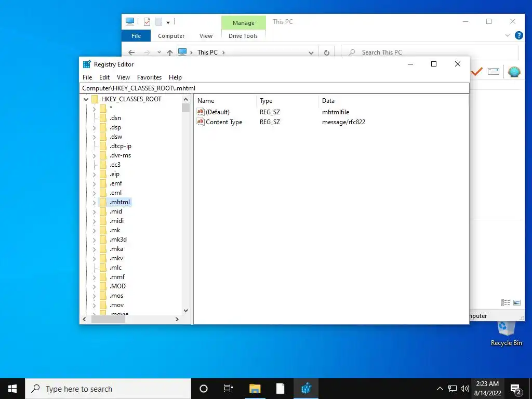Expand the .mkv key

tap(95, 259)
